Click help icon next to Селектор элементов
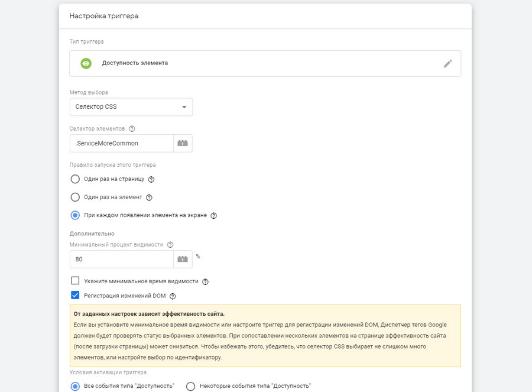Screen dimensions: 532x392 pyautogui.click(x=132, y=128)
